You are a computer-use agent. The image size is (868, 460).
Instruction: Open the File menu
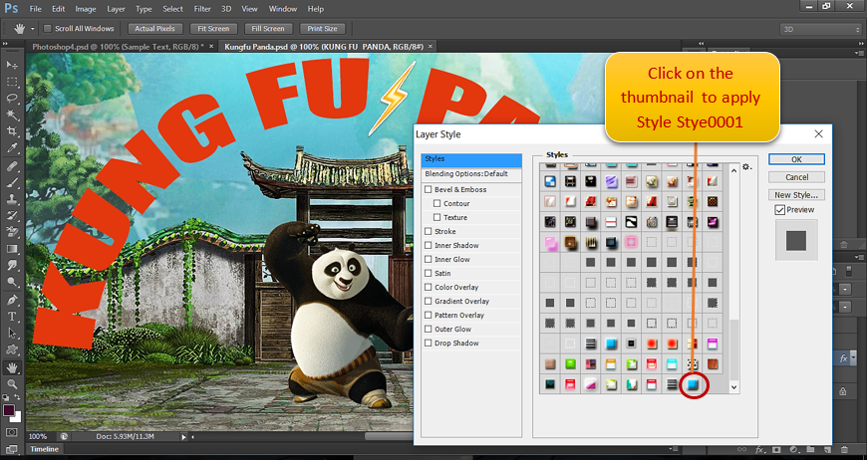pyautogui.click(x=36, y=9)
